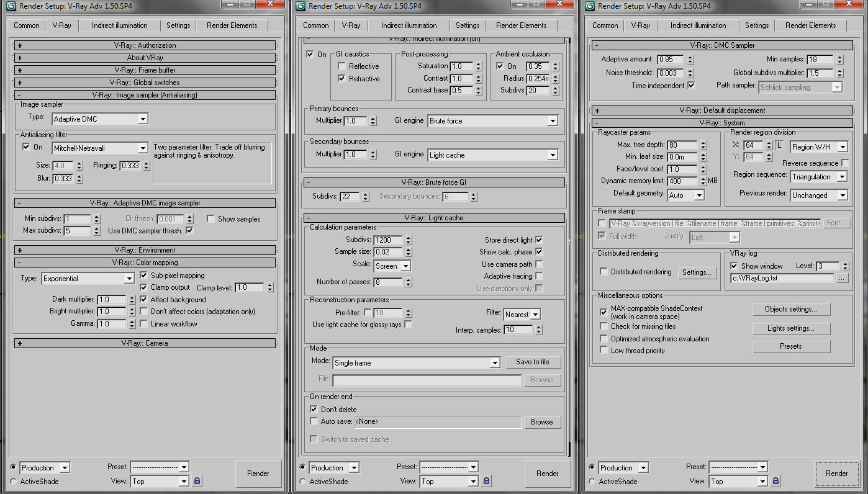This screenshot has width=868, height=494.
Task: Toggle the Show samples checkbox
Action: click(x=210, y=219)
